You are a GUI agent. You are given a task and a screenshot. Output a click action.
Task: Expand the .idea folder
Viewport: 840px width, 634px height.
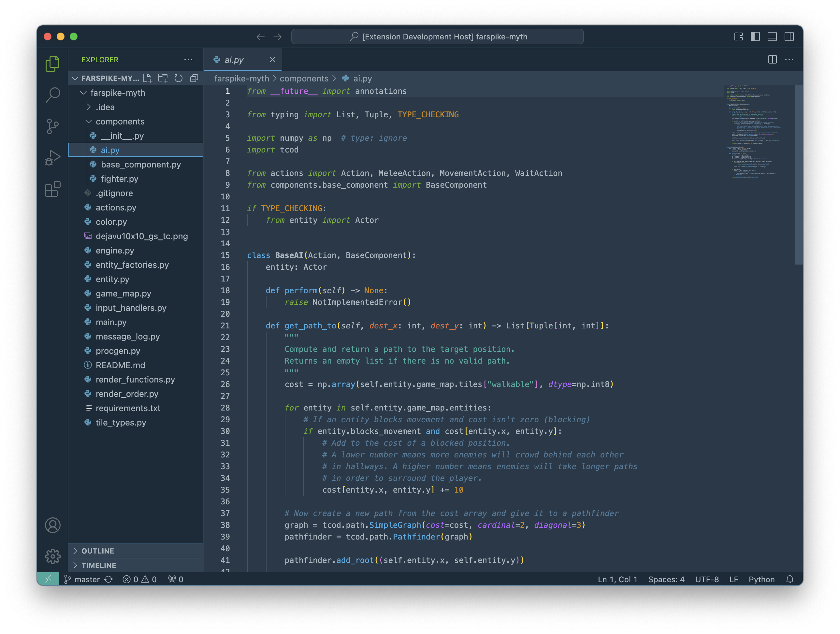105,107
